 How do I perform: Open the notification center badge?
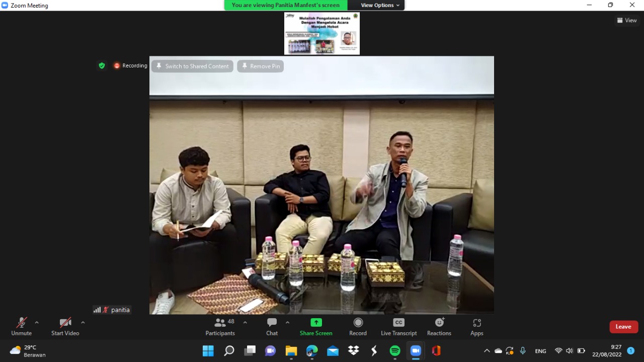tap(630, 350)
